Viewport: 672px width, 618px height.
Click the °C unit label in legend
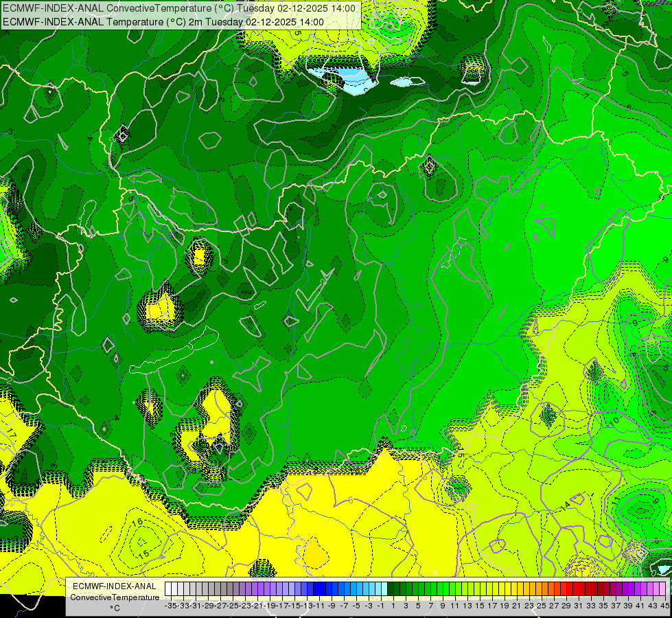tap(115, 608)
